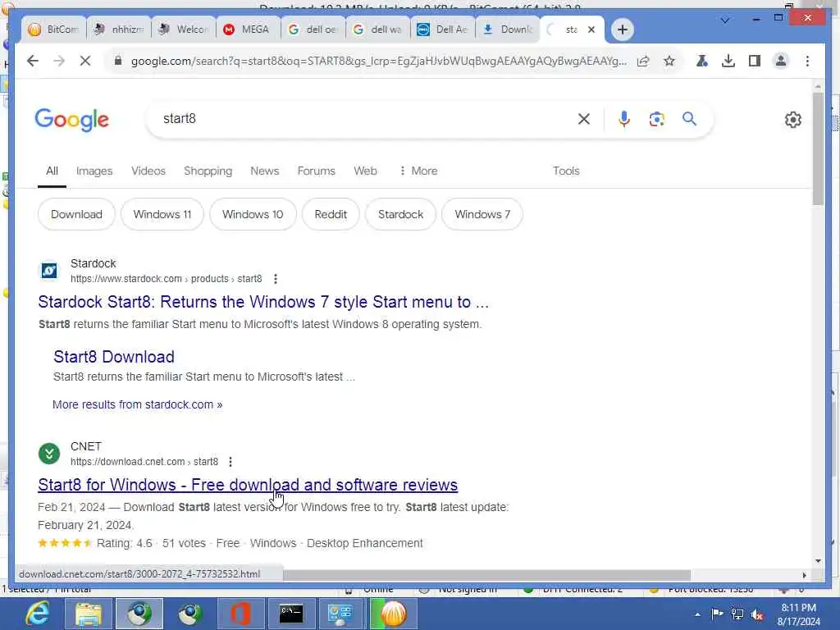840x630 pixels.
Task: Open Chrome three-dot menu
Action: 807,61
